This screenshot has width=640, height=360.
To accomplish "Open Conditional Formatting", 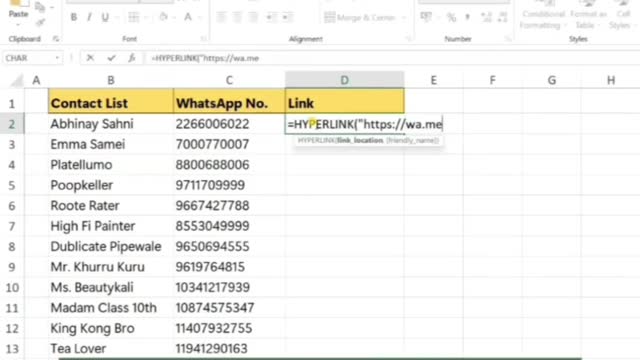I will click(543, 15).
